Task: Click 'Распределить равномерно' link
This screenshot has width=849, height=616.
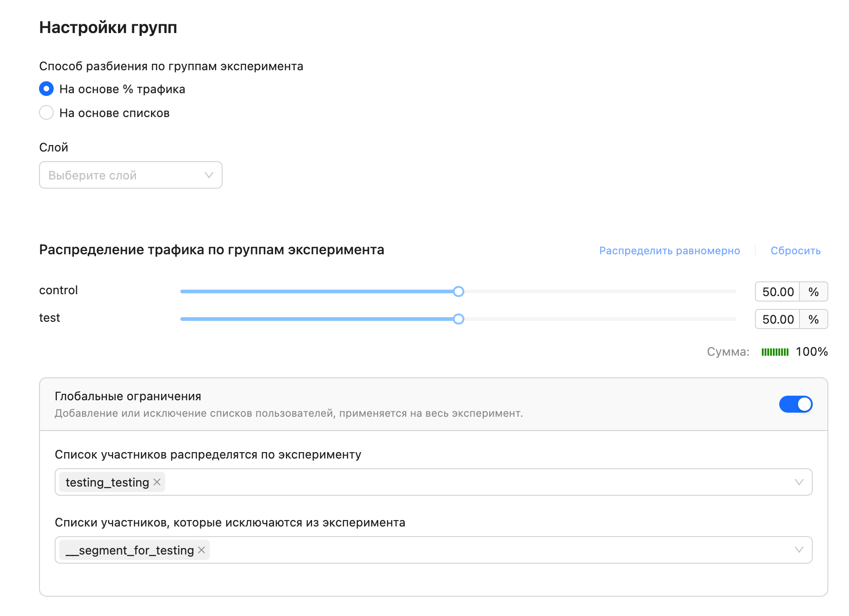Action: tap(669, 251)
